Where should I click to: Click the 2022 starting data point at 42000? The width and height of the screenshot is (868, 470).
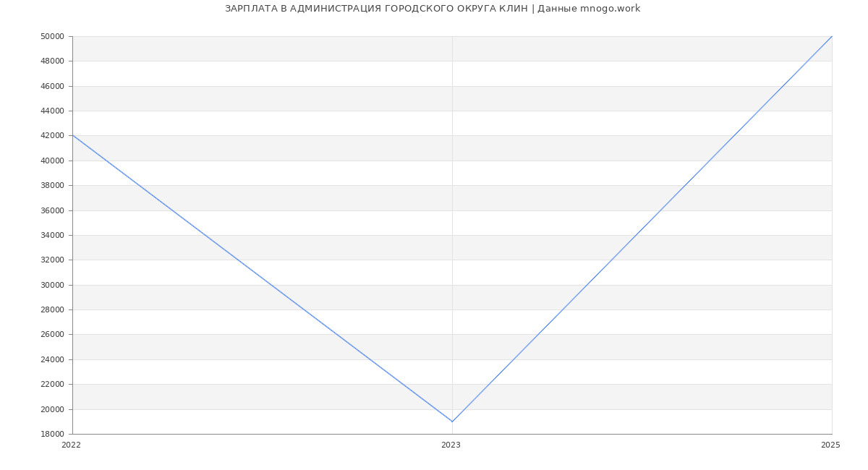(x=72, y=135)
